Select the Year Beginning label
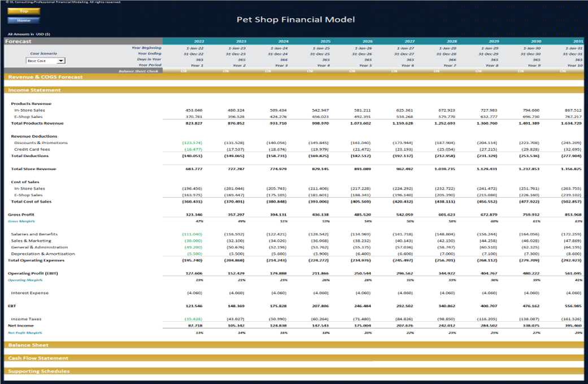588x384 pixels. click(146, 48)
